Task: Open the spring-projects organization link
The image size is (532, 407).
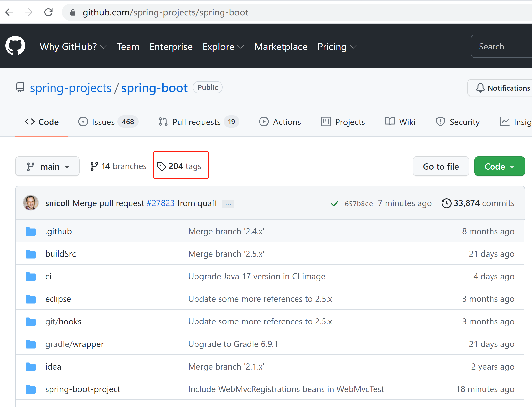Action: (71, 88)
